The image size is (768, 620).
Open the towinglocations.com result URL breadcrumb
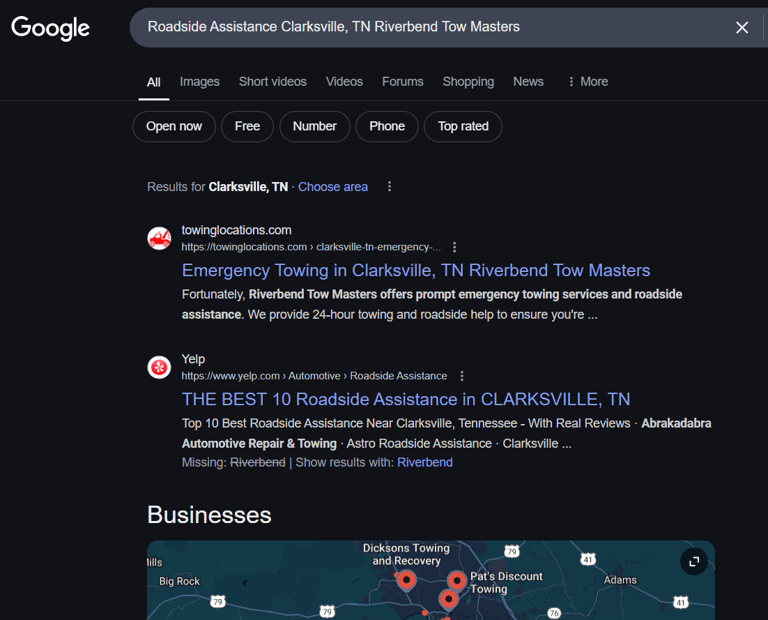click(311, 247)
